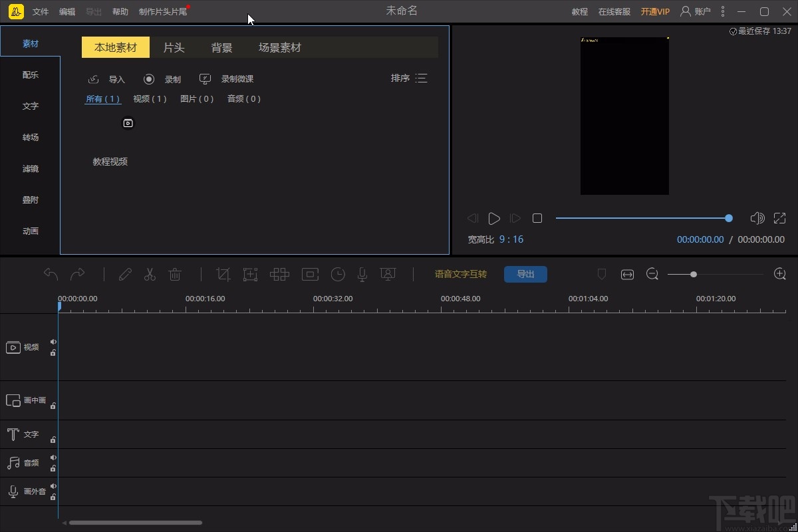
Task: Click the pencil edit tool icon
Action: pyautogui.click(x=125, y=274)
